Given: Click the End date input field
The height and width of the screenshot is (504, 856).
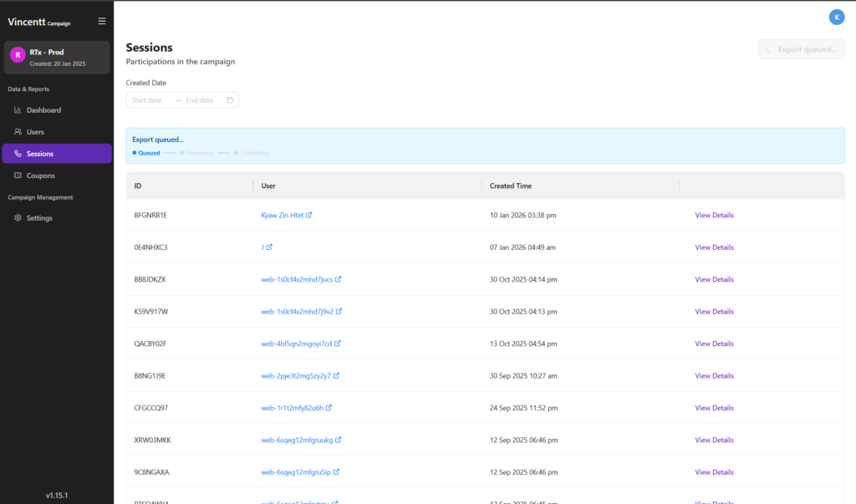Looking at the screenshot, I should pyautogui.click(x=200, y=100).
